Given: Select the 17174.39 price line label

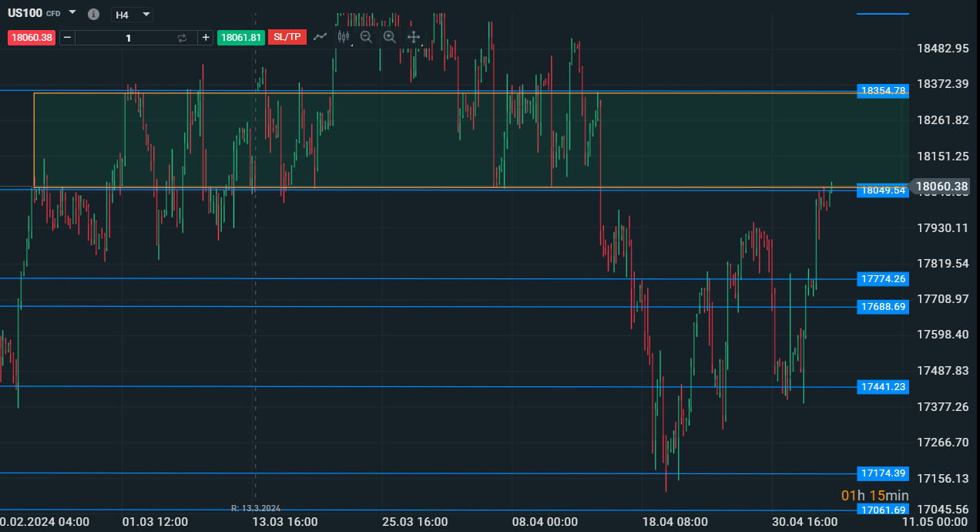Looking at the screenshot, I should [x=883, y=473].
